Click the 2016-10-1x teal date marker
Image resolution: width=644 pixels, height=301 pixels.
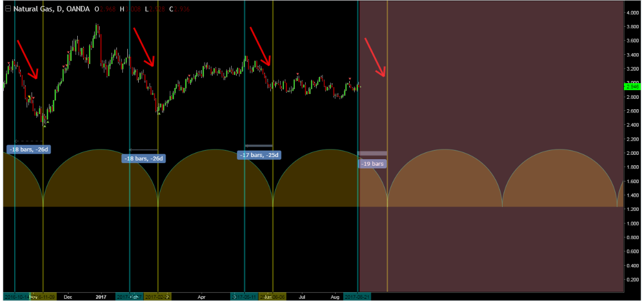pyautogui.click(x=15, y=297)
